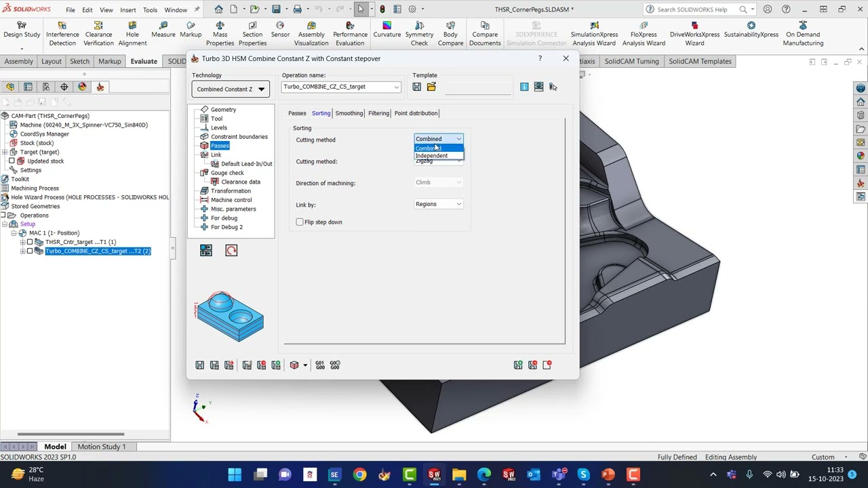Click the stepped part preview thumbnail
The height and width of the screenshot is (488, 868).
coord(229,317)
